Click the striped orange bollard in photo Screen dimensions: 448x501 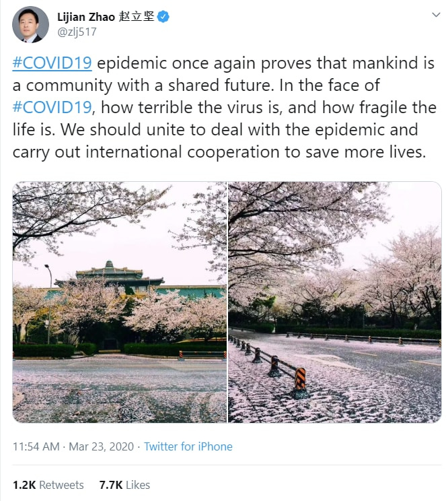[x=300, y=379]
